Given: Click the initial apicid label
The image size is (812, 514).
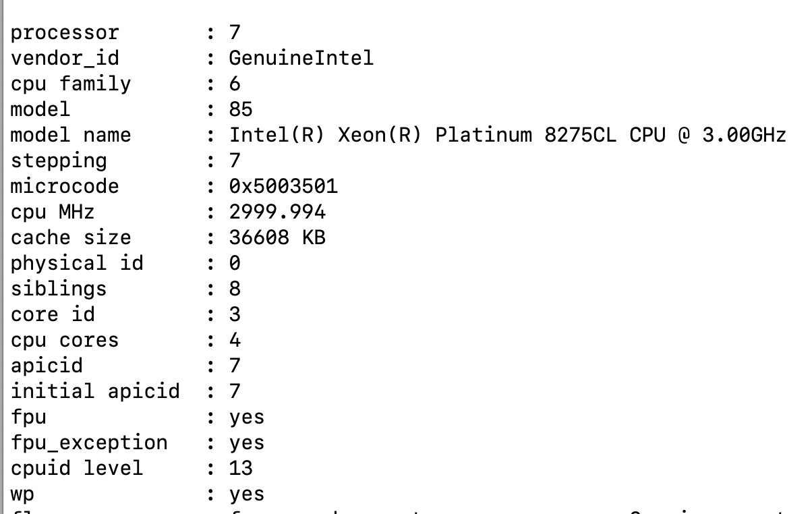Looking at the screenshot, I should 95,391.
